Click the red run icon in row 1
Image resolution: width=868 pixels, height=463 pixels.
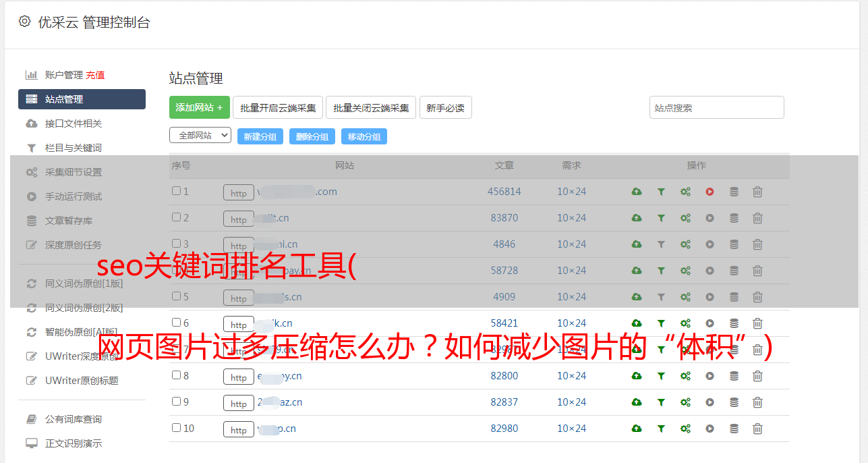tap(710, 192)
